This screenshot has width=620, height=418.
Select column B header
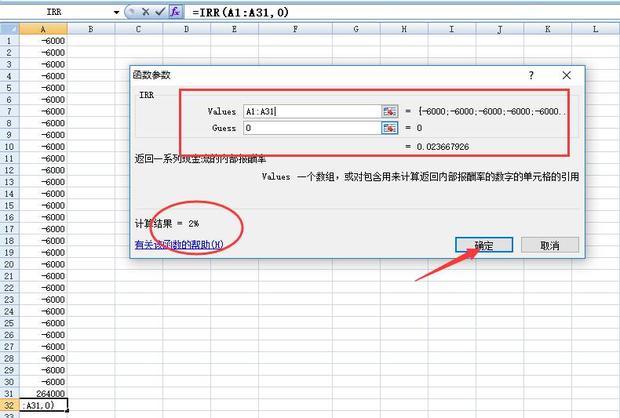click(91, 29)
